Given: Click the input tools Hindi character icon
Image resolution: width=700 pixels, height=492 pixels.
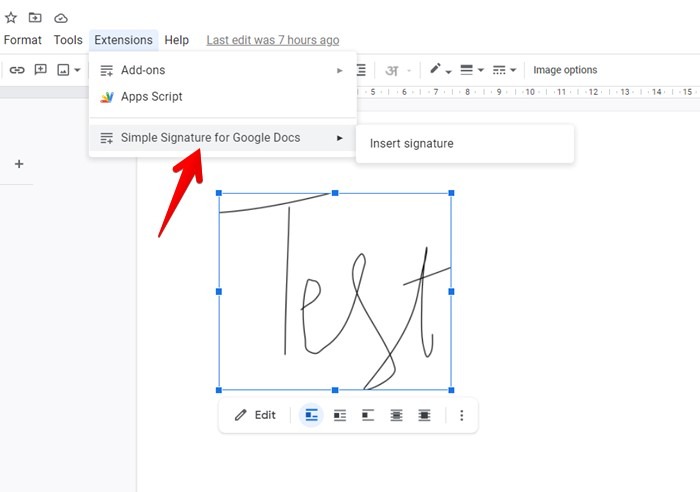Looking at the screenshot, I should click(392, 70).
